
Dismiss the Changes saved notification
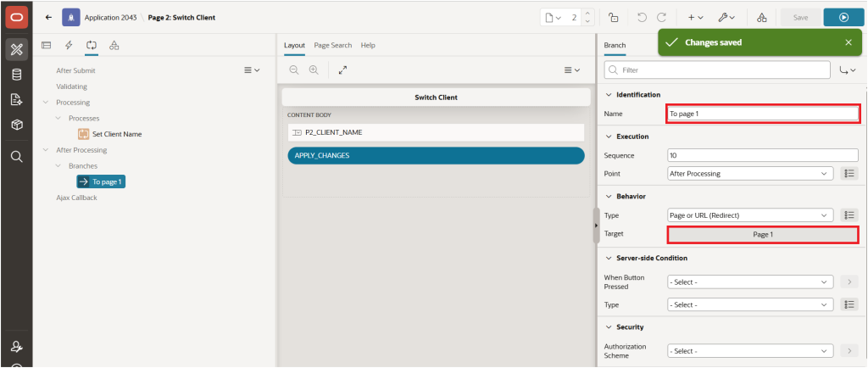pyautogui.click(x=849, y=42)
